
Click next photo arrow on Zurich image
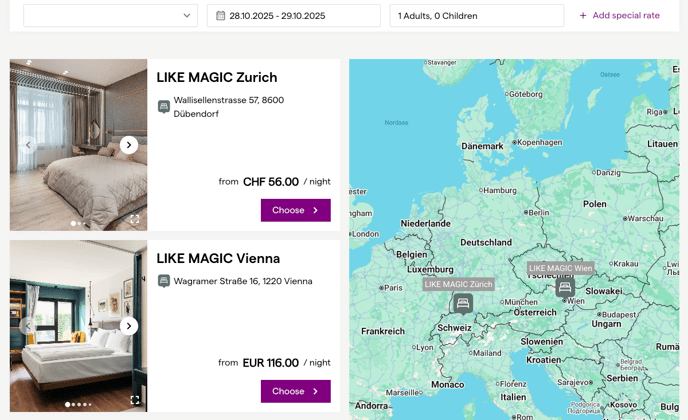[x=129, y=145]
